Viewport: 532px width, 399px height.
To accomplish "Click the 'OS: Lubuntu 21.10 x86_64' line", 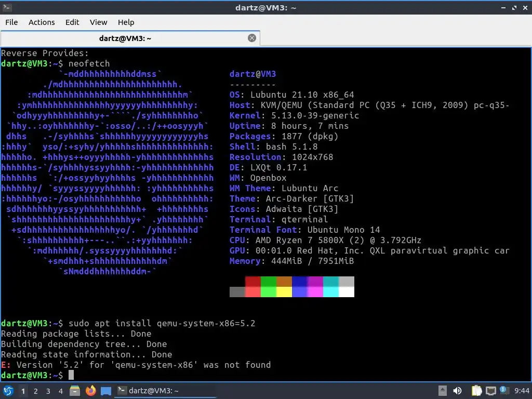I will pyautogui.click(x=291, y=95).
